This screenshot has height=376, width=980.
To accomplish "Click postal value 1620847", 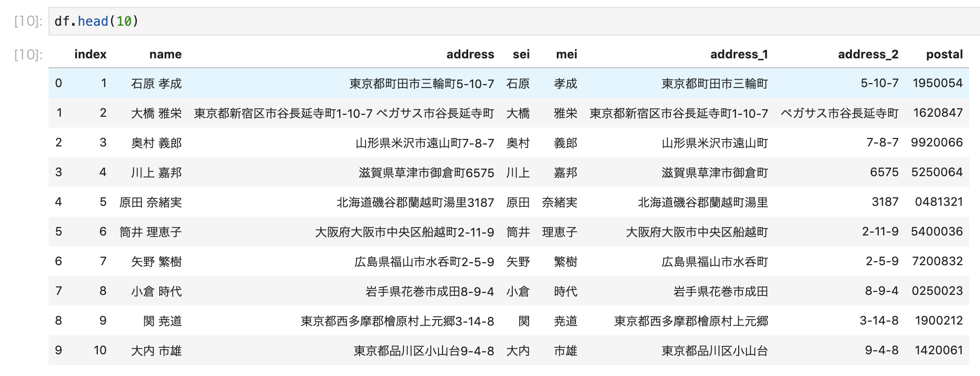I will [x=937, y=113].
